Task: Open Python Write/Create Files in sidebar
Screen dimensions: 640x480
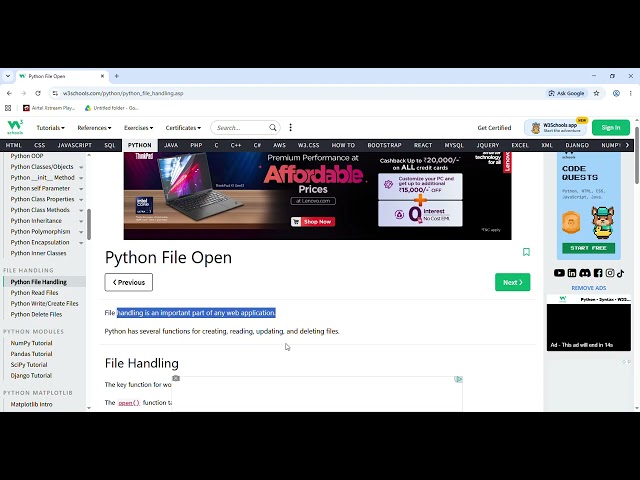Action: click(44, 304)
